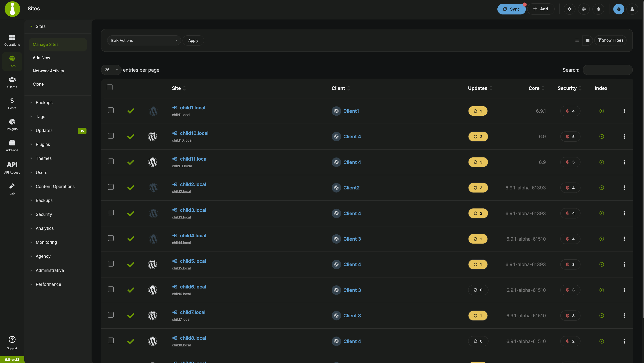Click the index status icon for child2.local
The image size is (644, 363).
pyautogui.click(x=602, y=188)
